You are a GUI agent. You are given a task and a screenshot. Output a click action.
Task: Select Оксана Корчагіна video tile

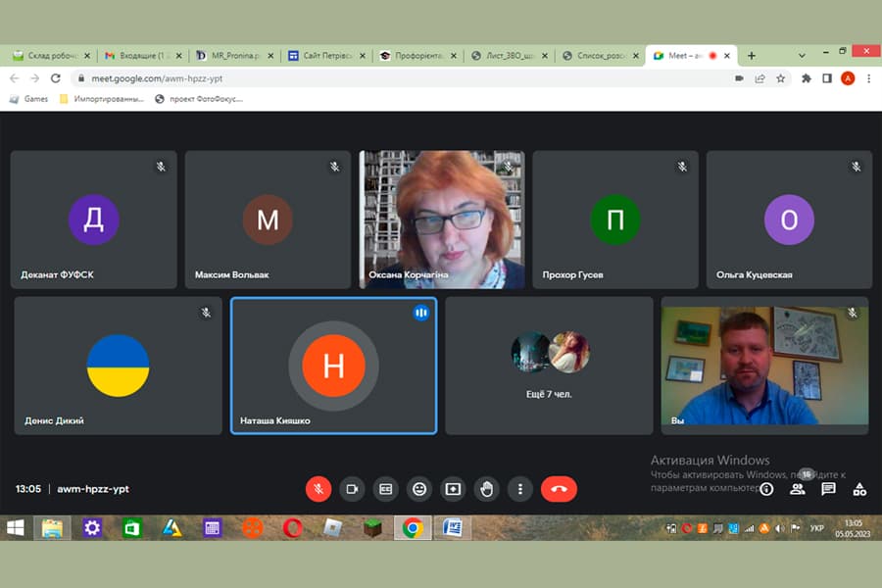[442, 220]
